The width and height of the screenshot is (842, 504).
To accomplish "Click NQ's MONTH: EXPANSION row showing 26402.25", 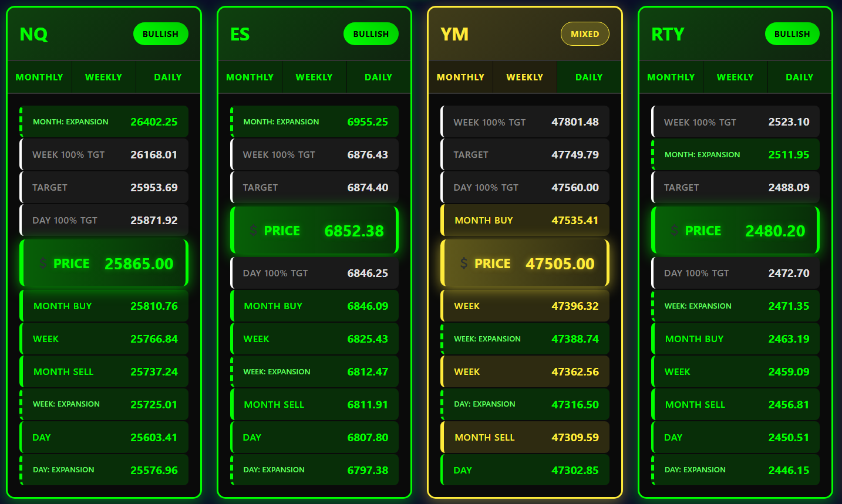I will 104,121.
